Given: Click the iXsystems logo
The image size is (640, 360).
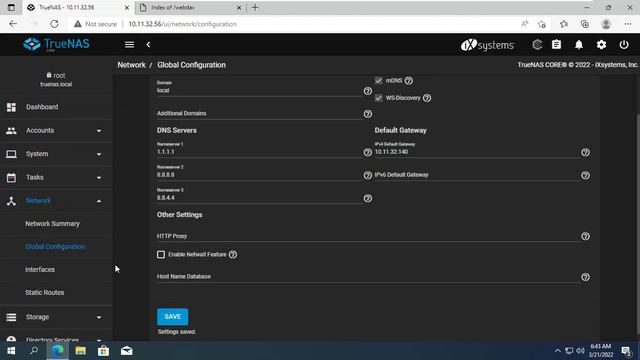Looking at the screenshot, I should [x=487, y=45].
